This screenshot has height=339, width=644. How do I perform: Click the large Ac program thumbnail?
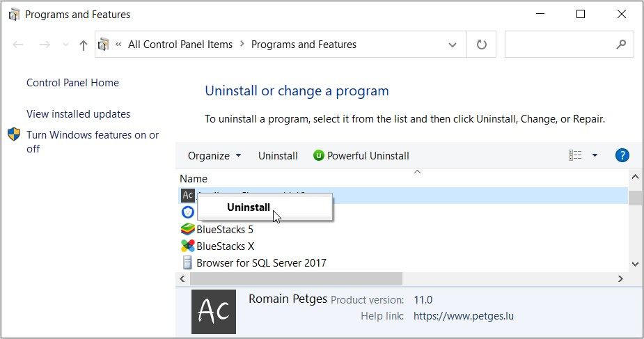(x=214, y=311)
